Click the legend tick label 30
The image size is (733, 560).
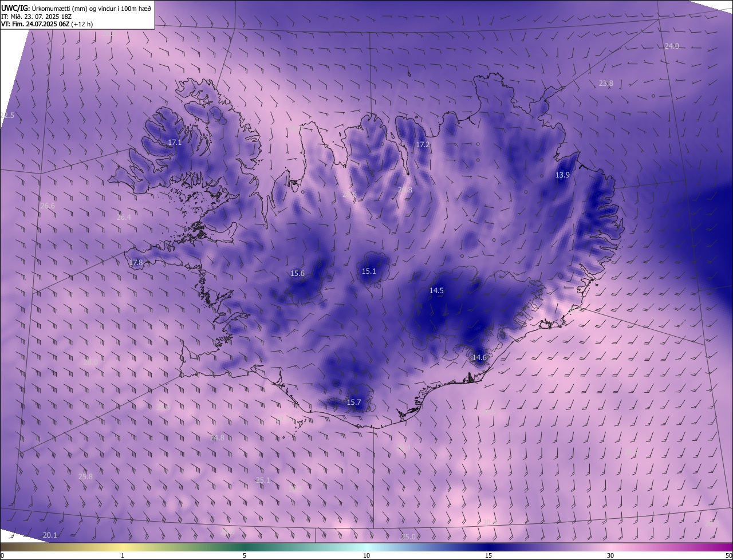610,556
